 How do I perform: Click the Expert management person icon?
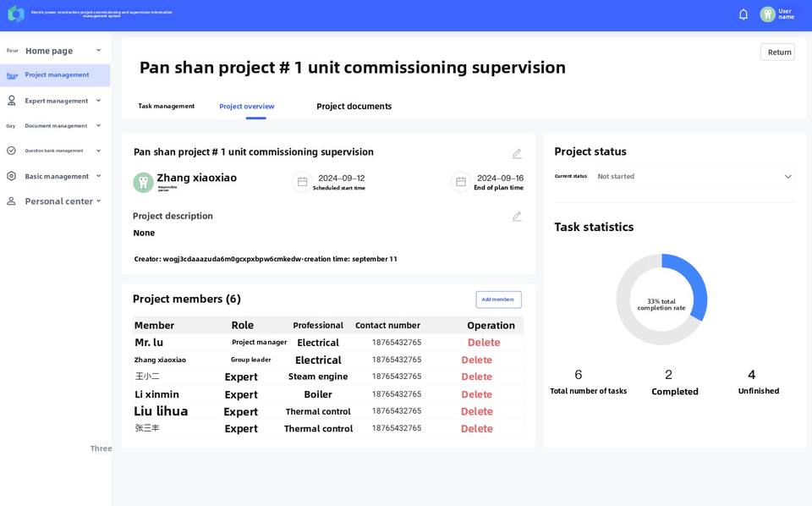11,101
